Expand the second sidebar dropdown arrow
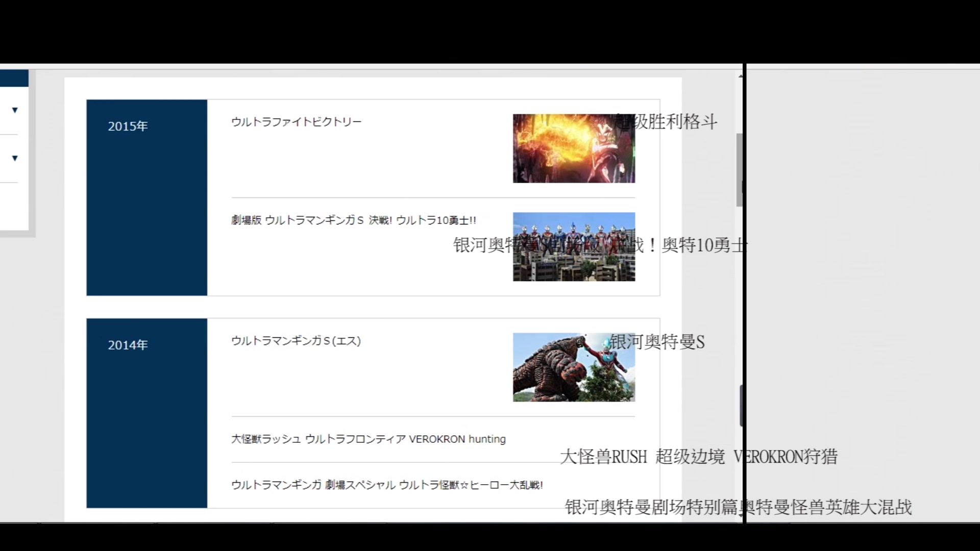 point(15,158)
